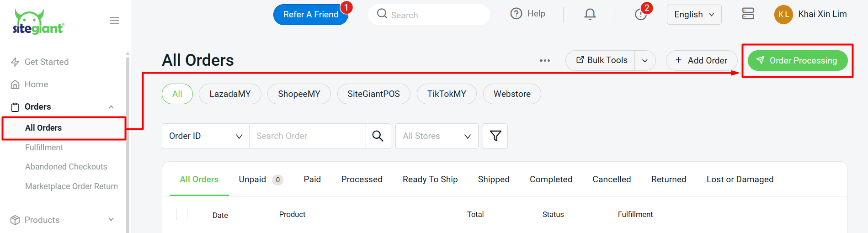Click the Help question mark icon
The image size is (868, 233).
516,14
